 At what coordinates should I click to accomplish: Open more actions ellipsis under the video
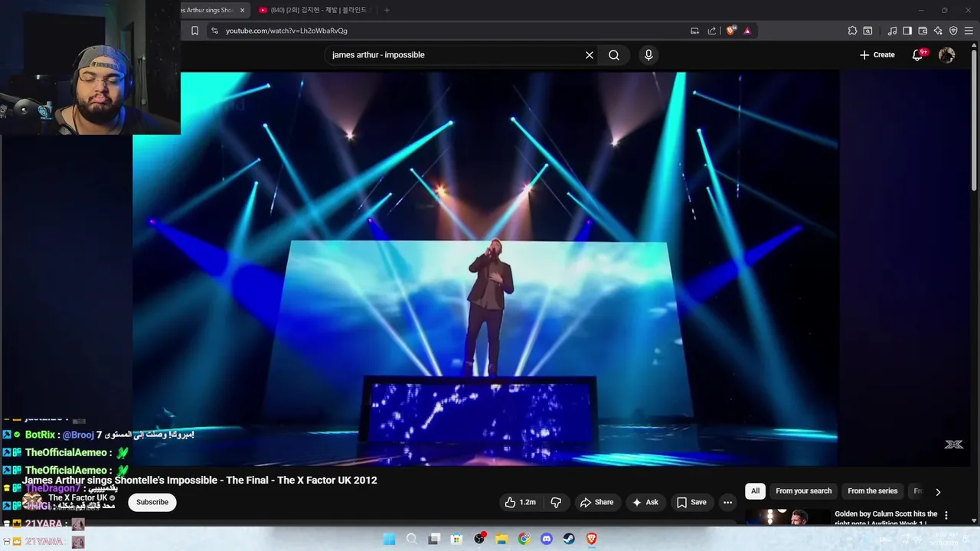point(727,502)
